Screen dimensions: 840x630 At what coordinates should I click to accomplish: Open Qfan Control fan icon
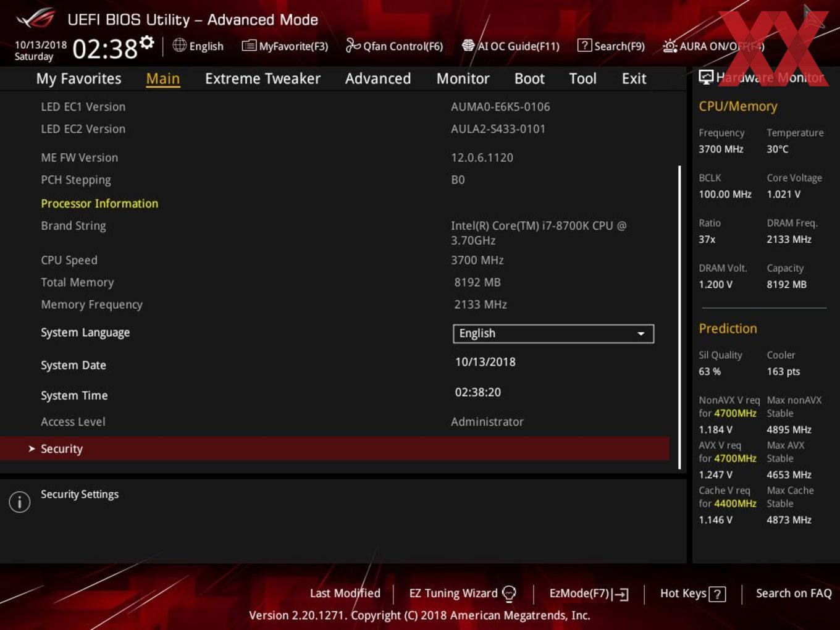pos(353,45)
